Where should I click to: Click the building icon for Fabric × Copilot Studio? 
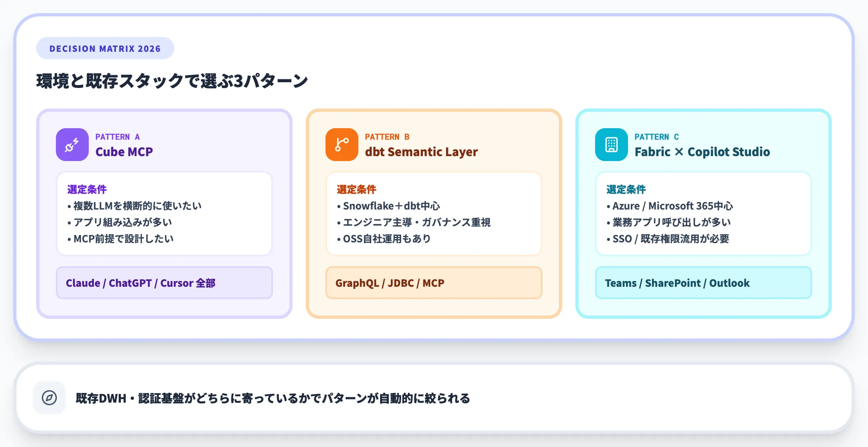[611, 144]
